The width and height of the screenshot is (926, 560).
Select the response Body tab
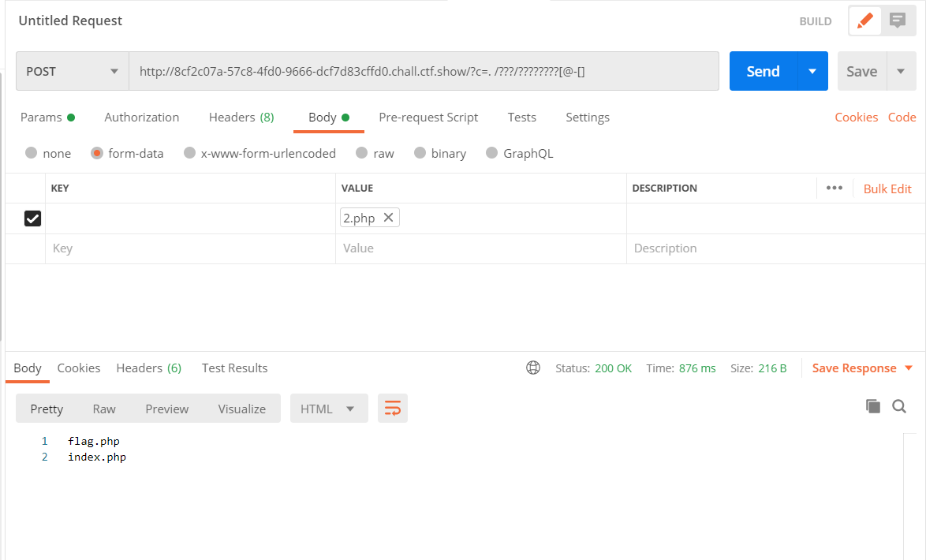[x=27, y=368]
